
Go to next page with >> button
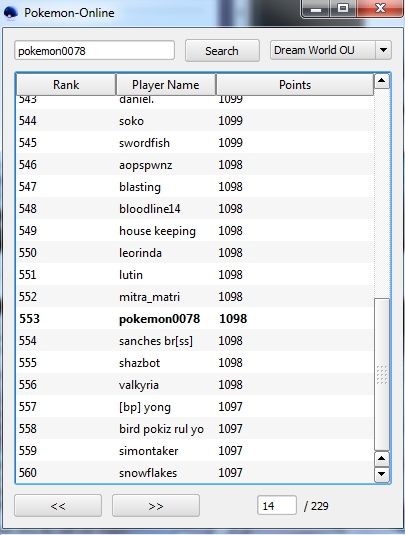[x=156, y=505]
